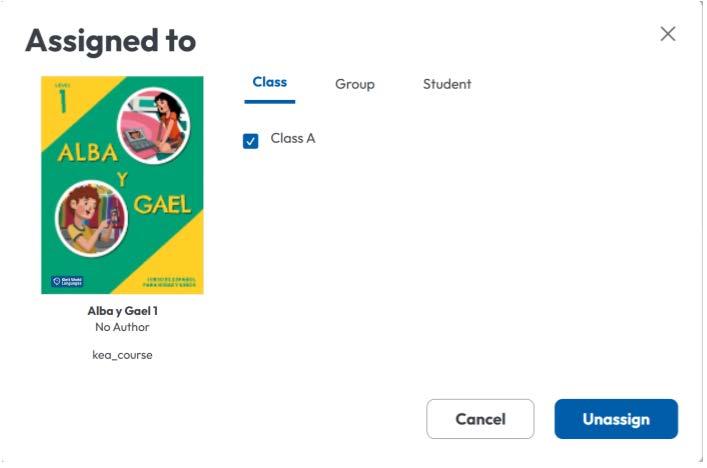Click the GAEL text on cover
The image size is (707, 468).
point(162,205)
